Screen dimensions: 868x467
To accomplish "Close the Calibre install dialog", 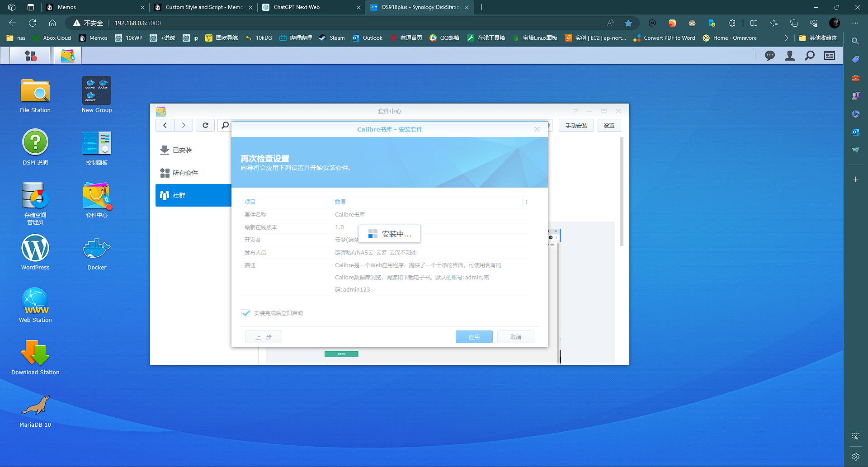I will click(x=537, y=129).
